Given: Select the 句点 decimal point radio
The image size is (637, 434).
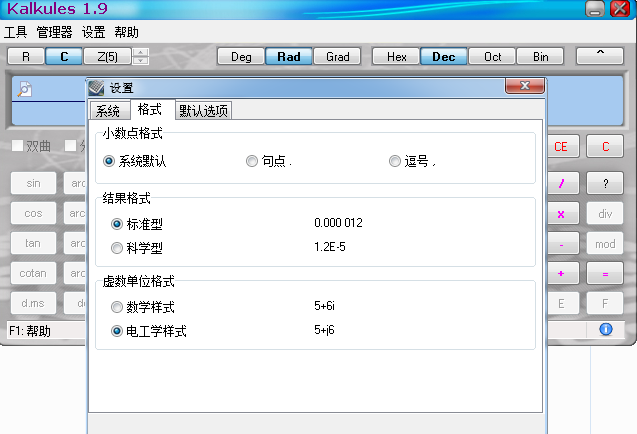Looking at the screenshot, I should pos(252,161).
